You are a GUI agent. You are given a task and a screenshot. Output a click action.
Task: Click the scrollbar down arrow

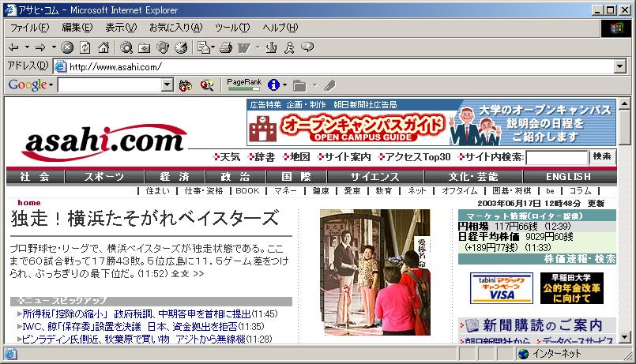pyautogui.click(x=625, y=337)
